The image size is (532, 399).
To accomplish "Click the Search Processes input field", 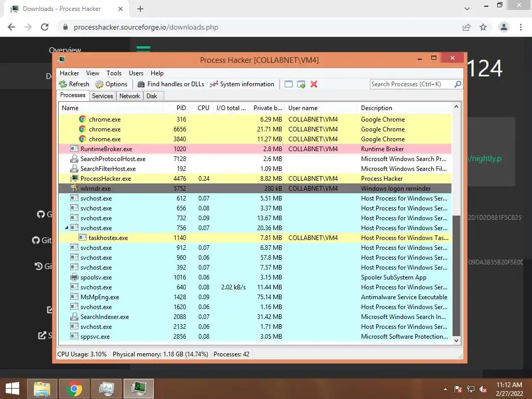I will [x=412, y=84].
